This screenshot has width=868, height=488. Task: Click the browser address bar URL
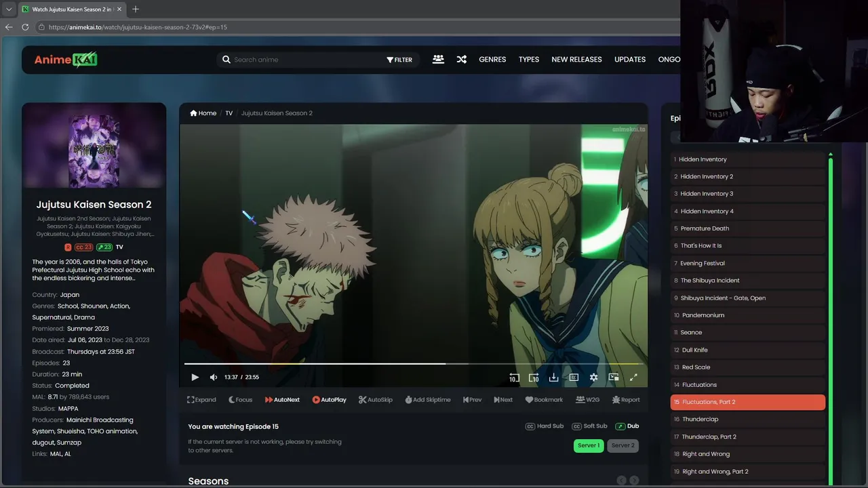pos(138,27)
